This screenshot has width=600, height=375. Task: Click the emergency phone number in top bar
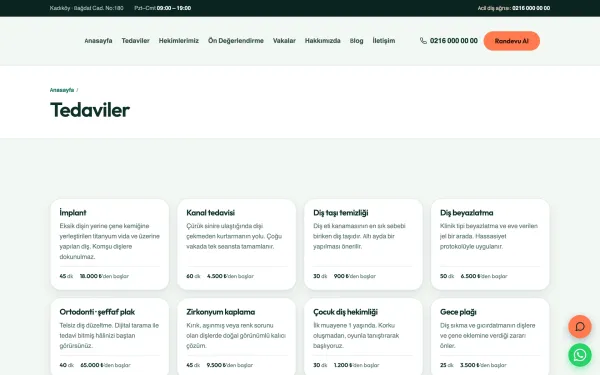(531, 8)
